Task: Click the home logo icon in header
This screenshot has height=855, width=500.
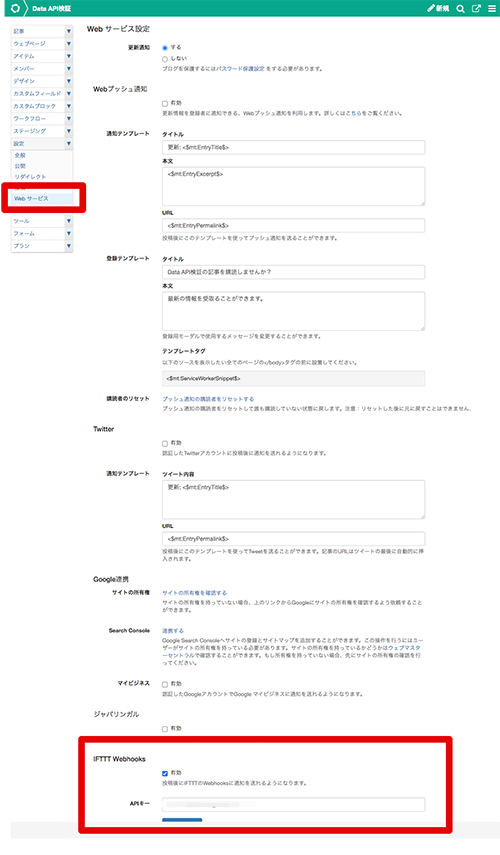Action: (x=15, y=8)
